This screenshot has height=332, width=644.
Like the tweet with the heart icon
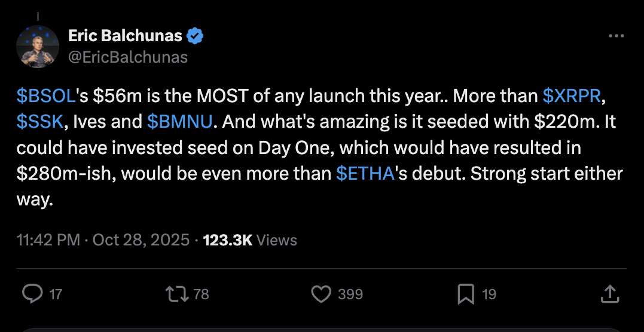[322, 294]
